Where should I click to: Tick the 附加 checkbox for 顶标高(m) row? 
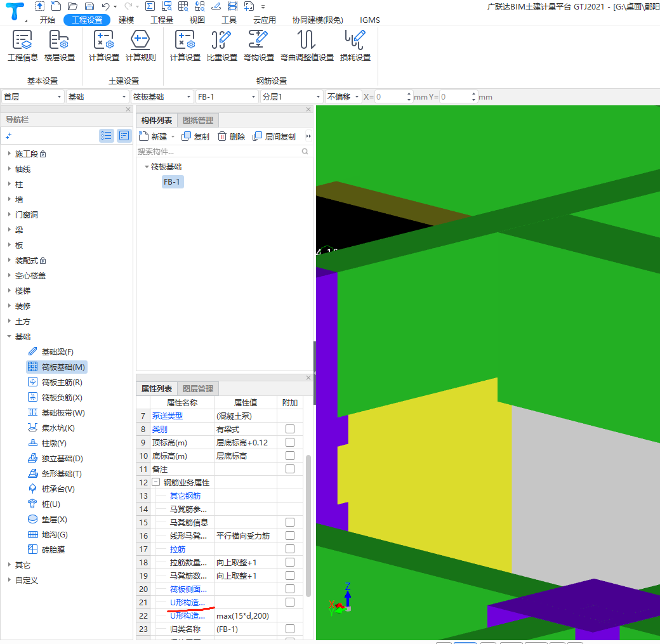[x=289, y=442]
